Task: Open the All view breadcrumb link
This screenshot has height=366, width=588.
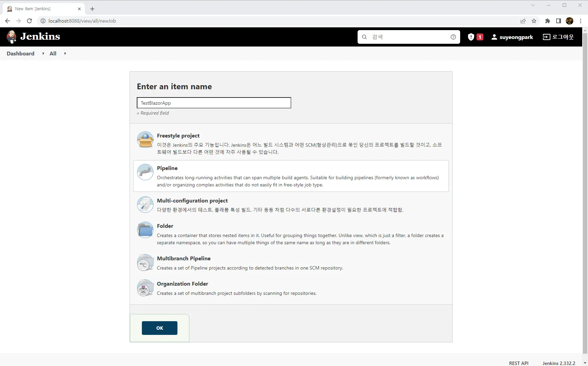Action: 53,53
